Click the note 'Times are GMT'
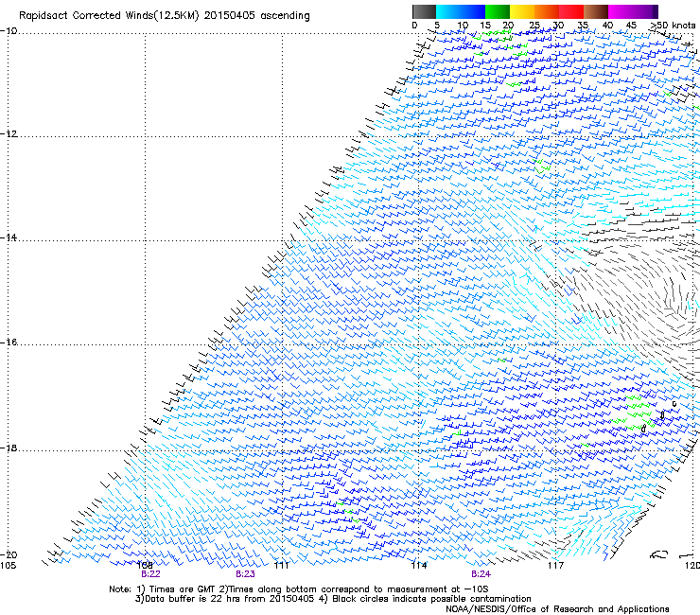 (183, 589)
